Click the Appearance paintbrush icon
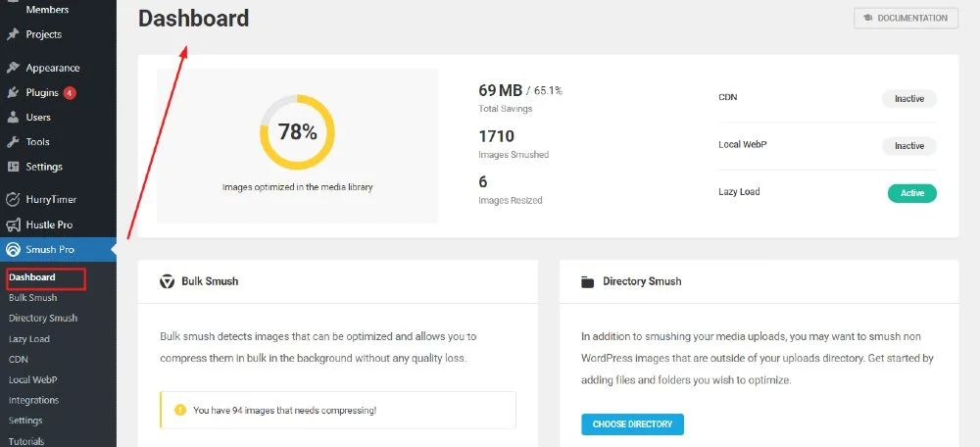The width and height of the screenshot is (980, 447). [x=13, y=69]
